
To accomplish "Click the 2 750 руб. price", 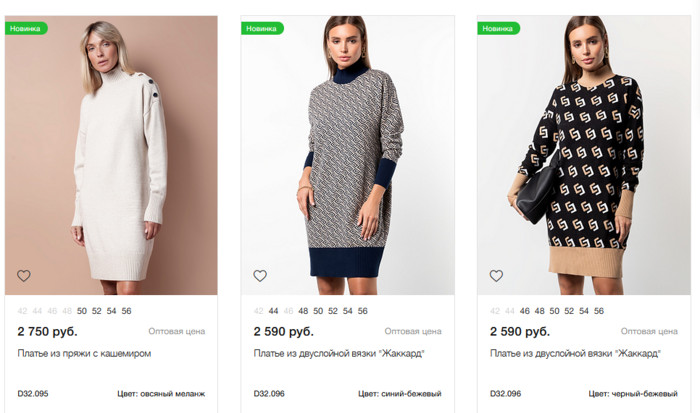I will pyautogui.click(x=48, y=331).
